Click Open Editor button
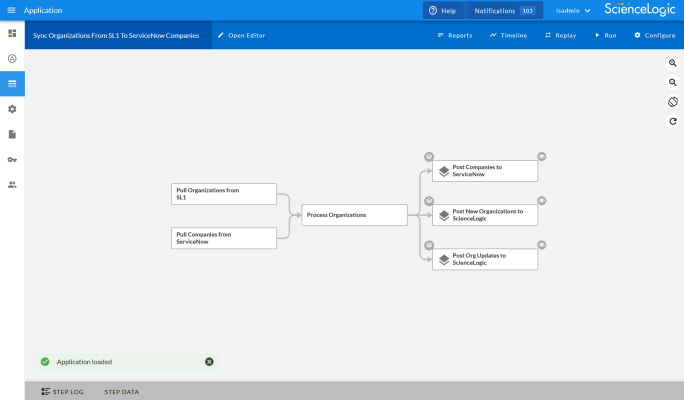 tap(242, 35)
